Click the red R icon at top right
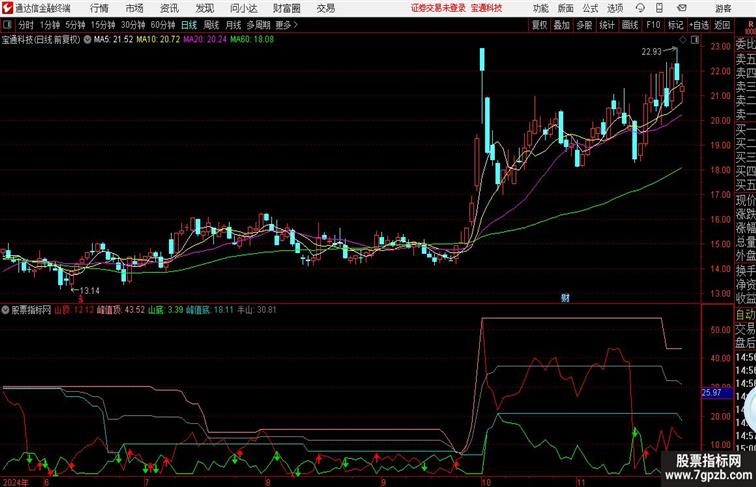The width and height of the screenshot is (756, 487). (751, 26)
